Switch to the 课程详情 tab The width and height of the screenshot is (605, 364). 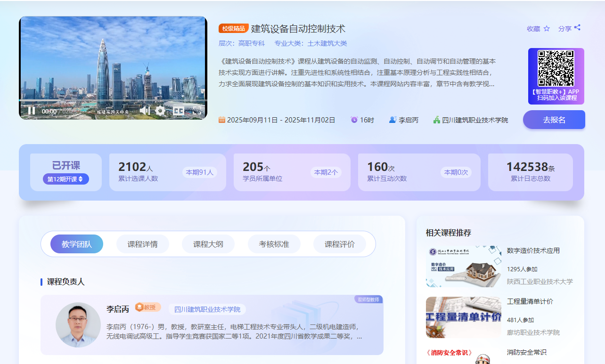click(x=143, y=244)
